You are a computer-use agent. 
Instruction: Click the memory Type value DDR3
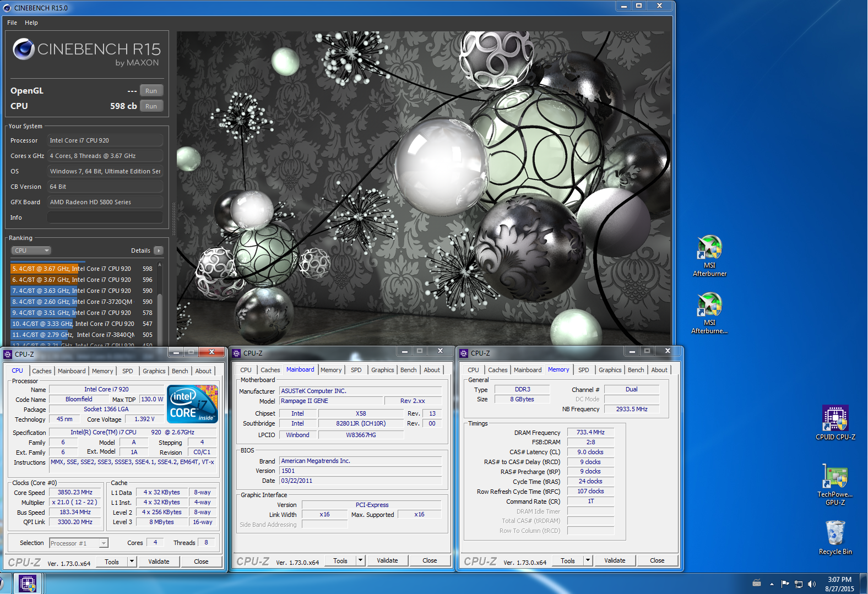point(522,389)
